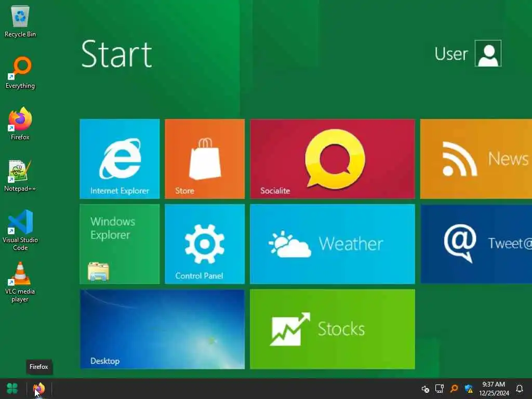Open the News feed tile
This screenshot has height=399, width=532.
476,159
